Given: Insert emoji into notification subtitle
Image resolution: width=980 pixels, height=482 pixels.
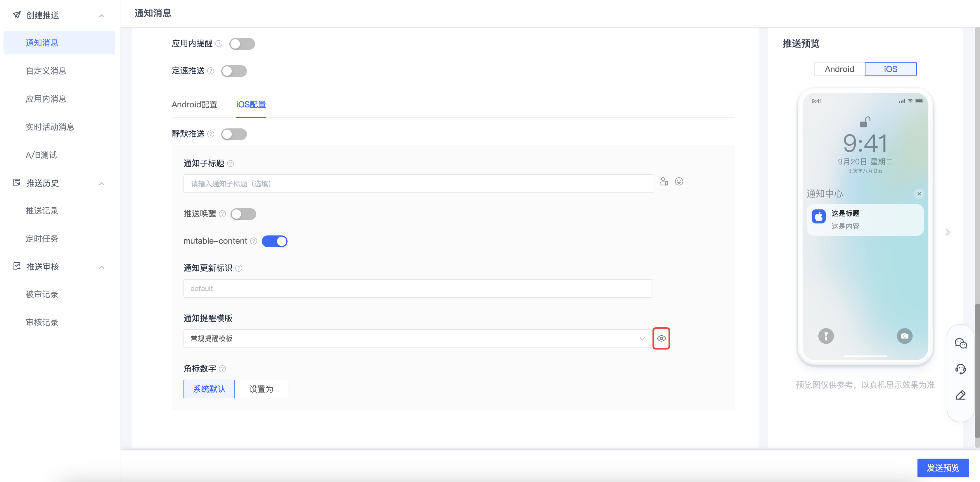Looking at the screenshot, I should [x=679, y=181].
